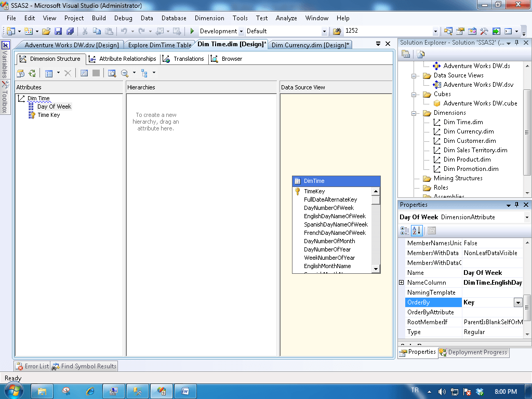
Task: Click Add Business Intelligence icon in dimension toolbar
Action: click(x=21, y=73)
